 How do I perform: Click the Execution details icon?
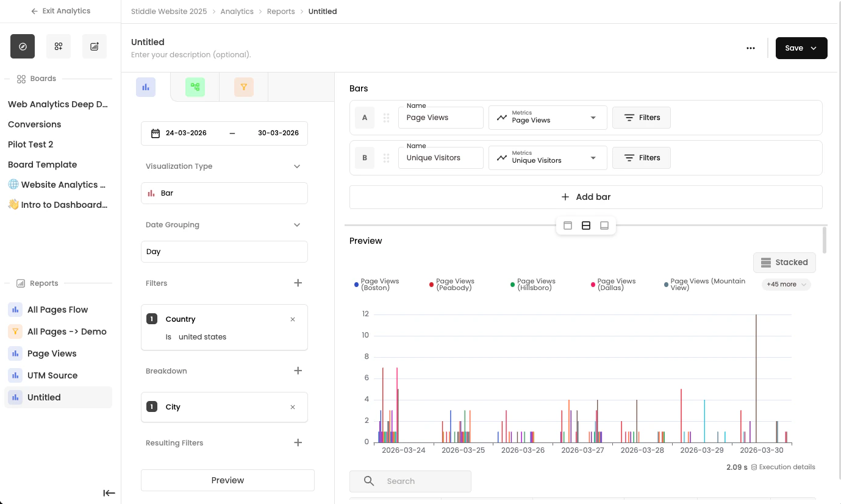(754, 467)
